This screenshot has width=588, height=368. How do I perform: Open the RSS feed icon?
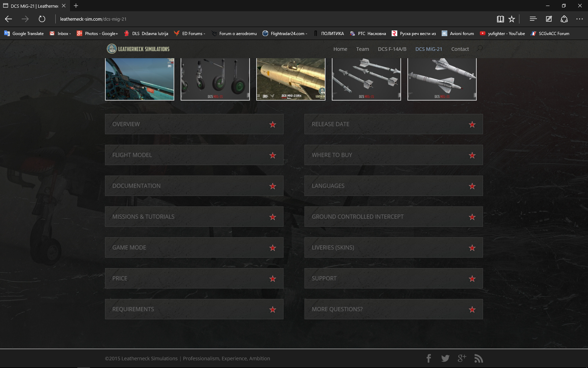tap(478, 358)
